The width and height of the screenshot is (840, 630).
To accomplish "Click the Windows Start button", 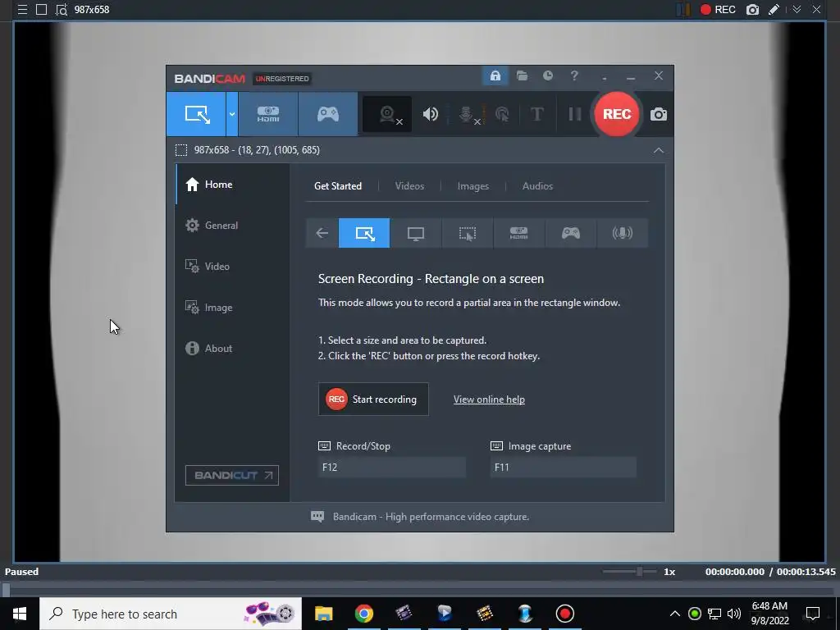I will point(20,614).
